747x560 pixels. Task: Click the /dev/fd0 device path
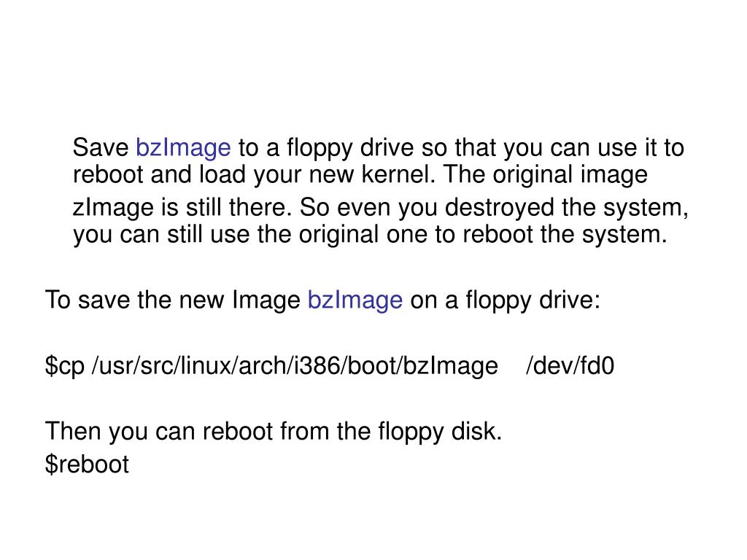tap(570, 366)
